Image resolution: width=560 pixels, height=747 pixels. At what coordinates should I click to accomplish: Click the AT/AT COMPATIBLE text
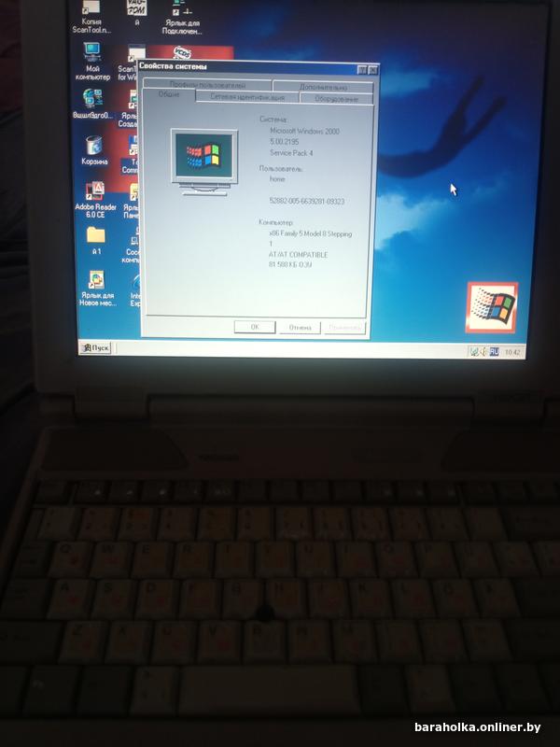coord(298,255)
